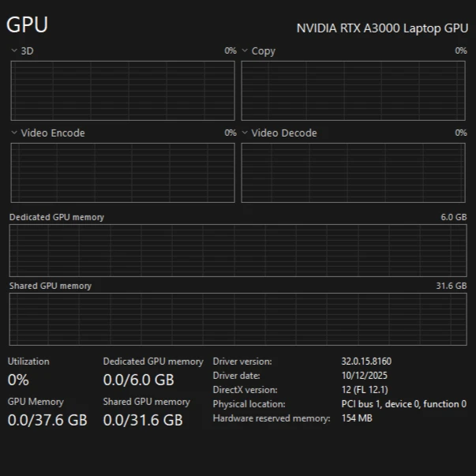The image size is (476, 476).
Task: Click the 0.0/37.6 GB GPU Memory value
Action: [x=47, y=420]
